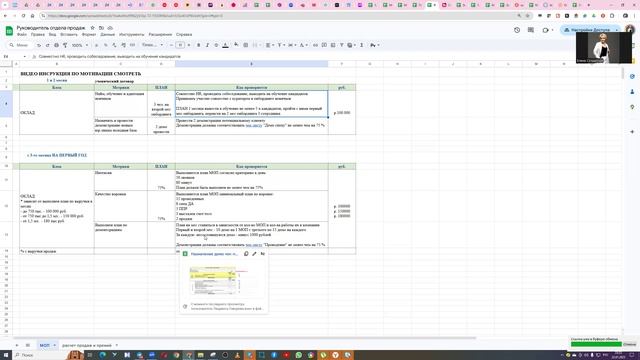Click the add sheet plus button
The height and width of the screenshot is (360, 640).
(17, 345)
